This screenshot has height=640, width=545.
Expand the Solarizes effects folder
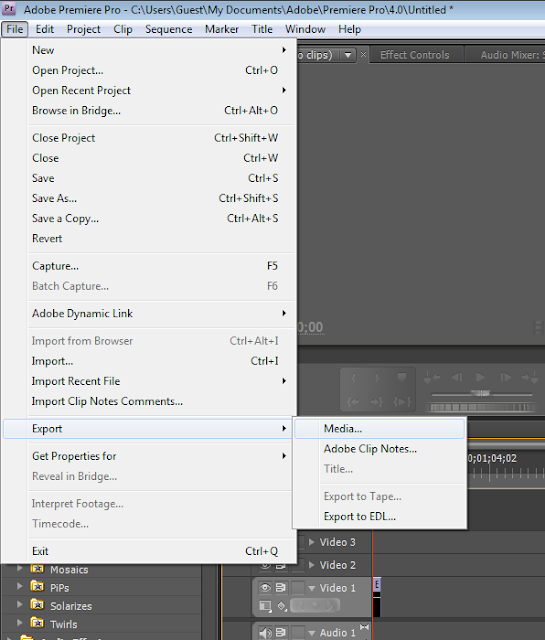pyautogui.click(x=19, y=604)
